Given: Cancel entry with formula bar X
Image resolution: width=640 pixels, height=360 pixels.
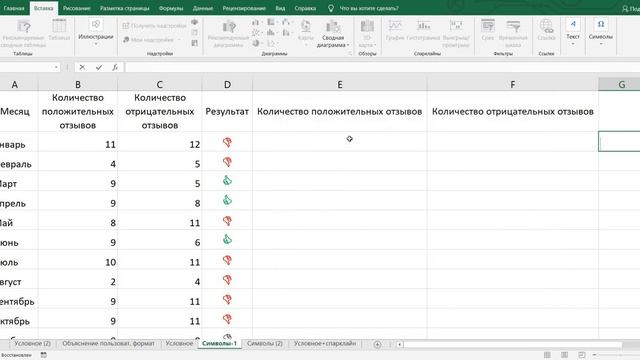Looking at the screenshot, I should pyautogui.click(x=82, y=67).
